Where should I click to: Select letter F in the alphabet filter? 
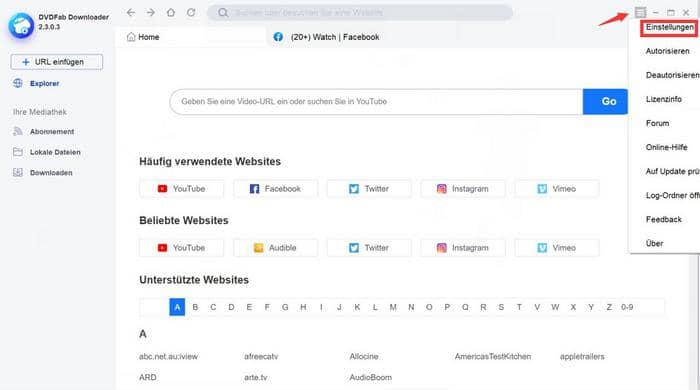pos(267,307)
